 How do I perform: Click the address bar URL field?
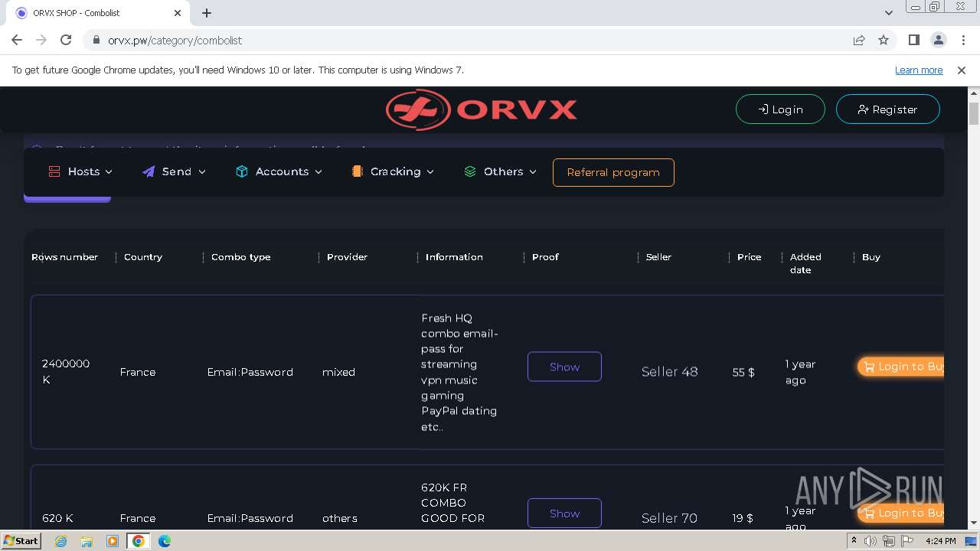click(467, 40)
